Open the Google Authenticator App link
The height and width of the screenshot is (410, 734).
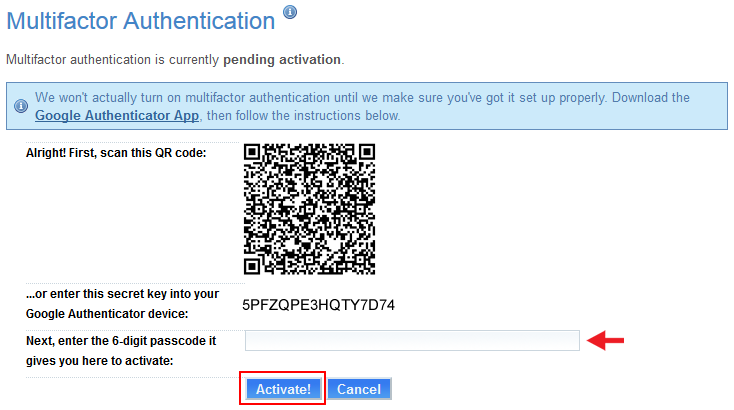(x=117, y=115)
